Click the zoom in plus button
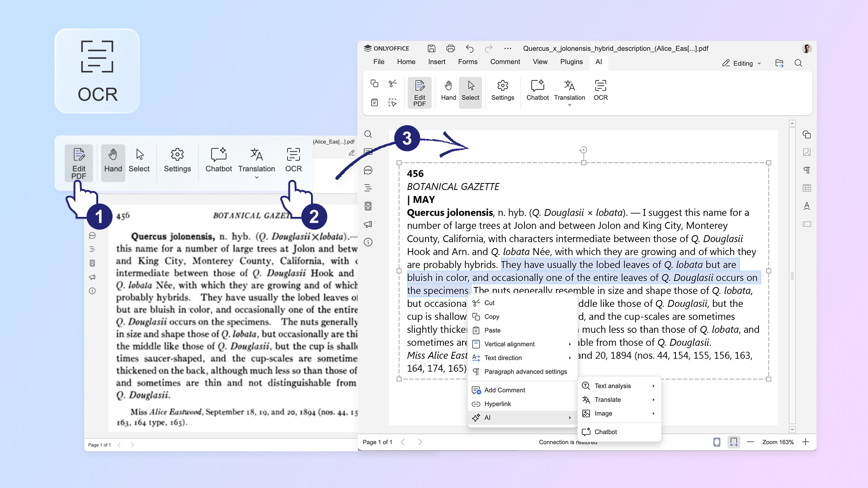This screenshot has height=488, width=868. coord(806,442)
